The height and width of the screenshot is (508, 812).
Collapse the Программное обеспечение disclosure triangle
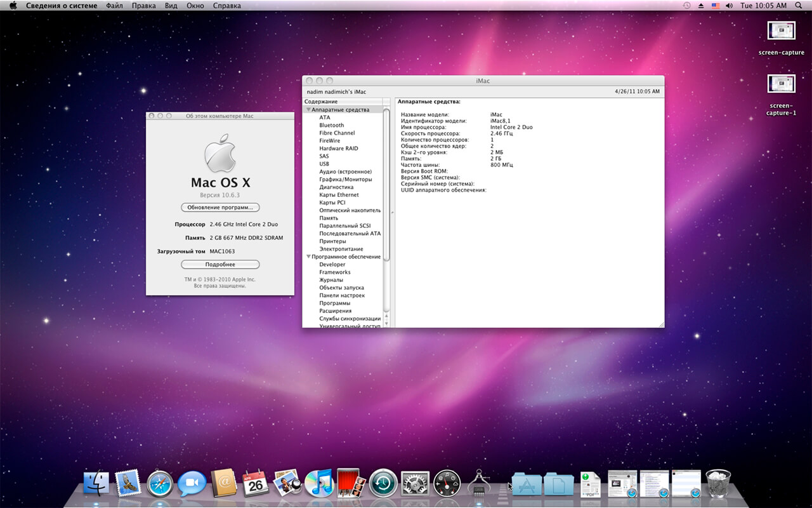click(308, 257)
